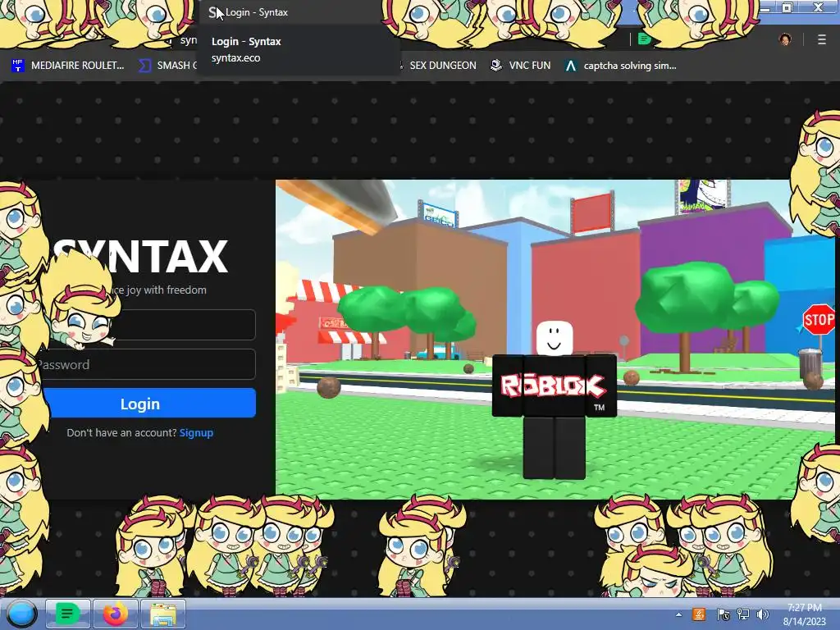Click the Roblox character preview image
This screenshot has height=630, width=840.
555,339
